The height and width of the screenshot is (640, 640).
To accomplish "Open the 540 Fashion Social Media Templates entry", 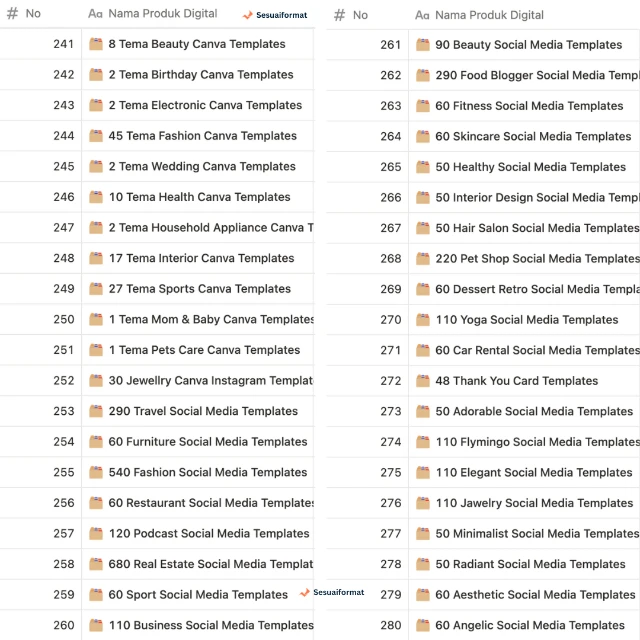I will click(x=207, y=472).
